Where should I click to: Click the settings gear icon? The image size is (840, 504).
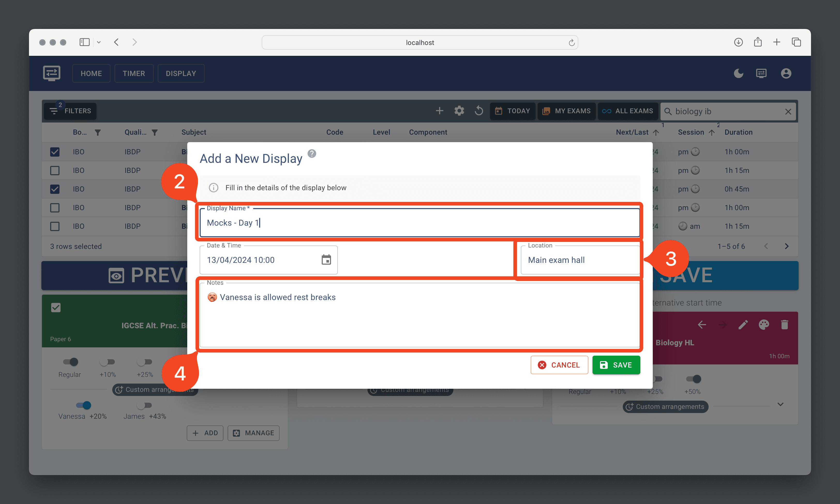[x=459, y=111]
